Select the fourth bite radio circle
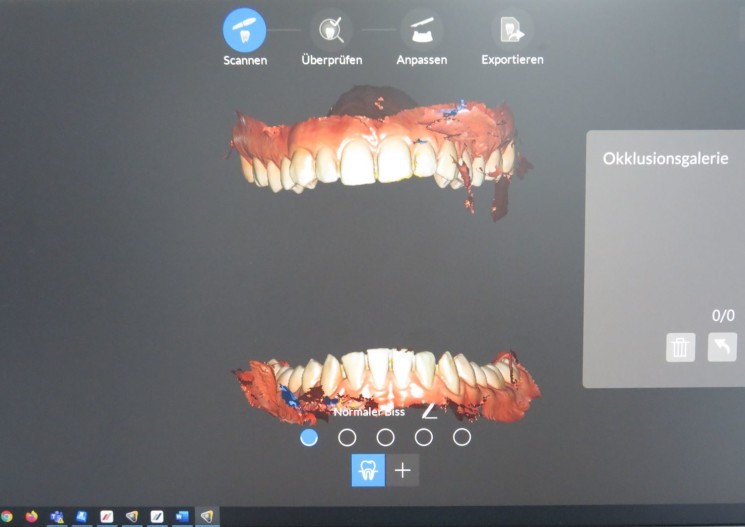The width and height of the screenshot is (745, 527). (423, 437)
